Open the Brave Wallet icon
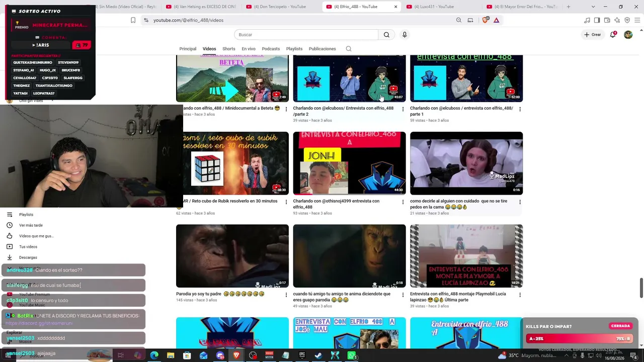This screenshot has width=644, height=362. pyautogui.click(x=607, y=20)
